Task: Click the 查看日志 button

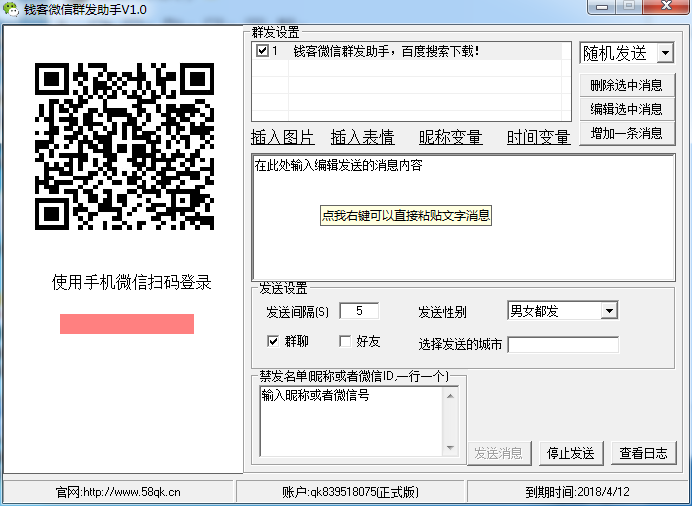Action: (643, 453)
